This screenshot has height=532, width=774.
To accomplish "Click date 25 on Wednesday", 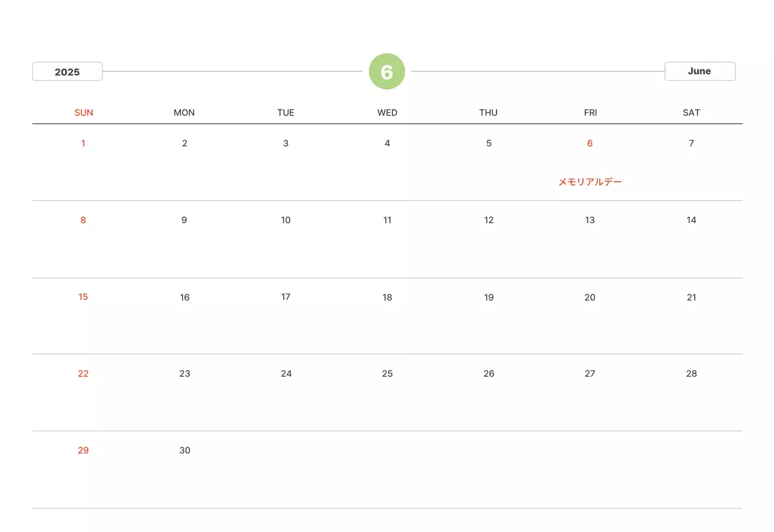I will 387,374.
